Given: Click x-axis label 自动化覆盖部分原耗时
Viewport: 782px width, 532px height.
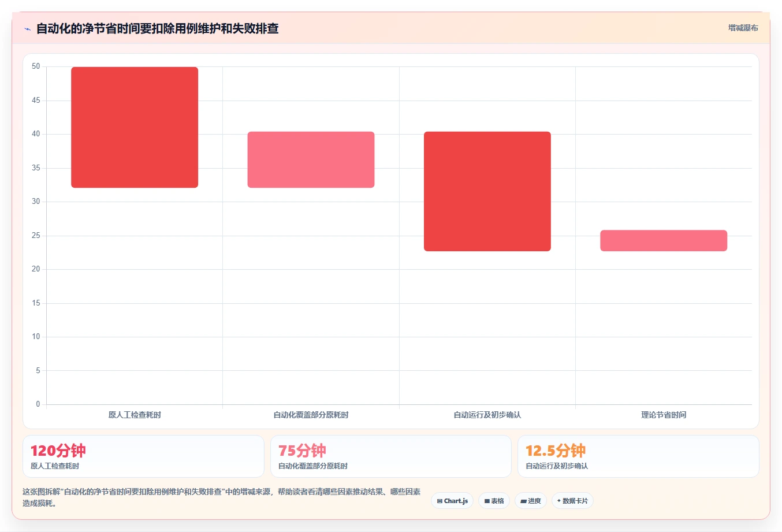Looking at the screenshot, I should tap(311, 415).
